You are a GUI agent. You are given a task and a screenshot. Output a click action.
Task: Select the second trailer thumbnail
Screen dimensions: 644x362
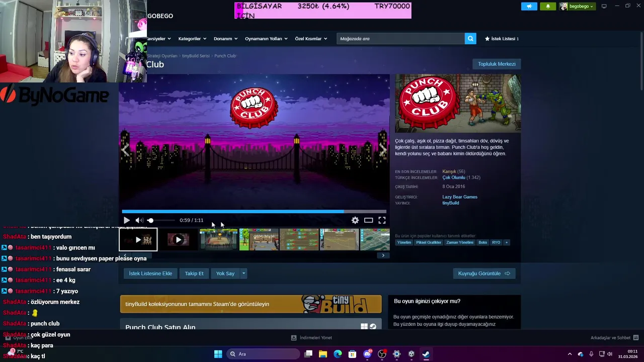[179, 240]
